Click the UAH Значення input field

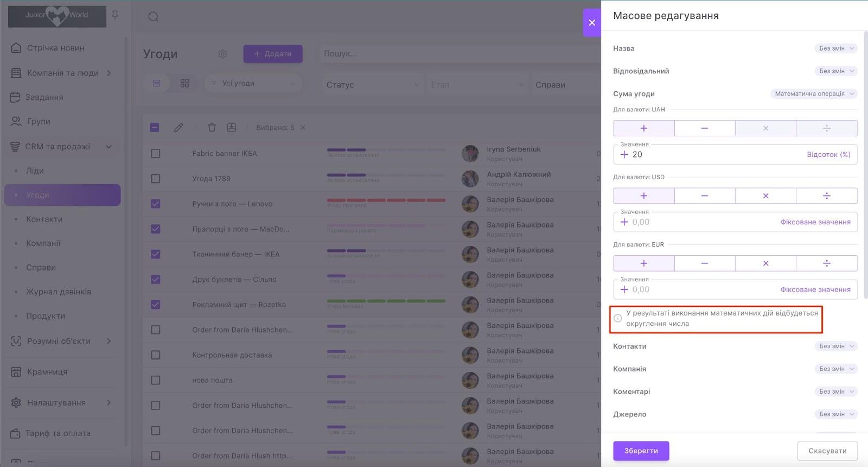[711, 155]
